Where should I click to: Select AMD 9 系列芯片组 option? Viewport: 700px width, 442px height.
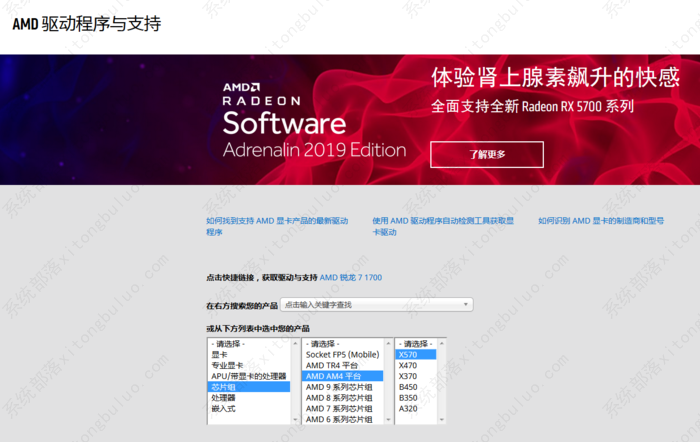tap(339, 387)
